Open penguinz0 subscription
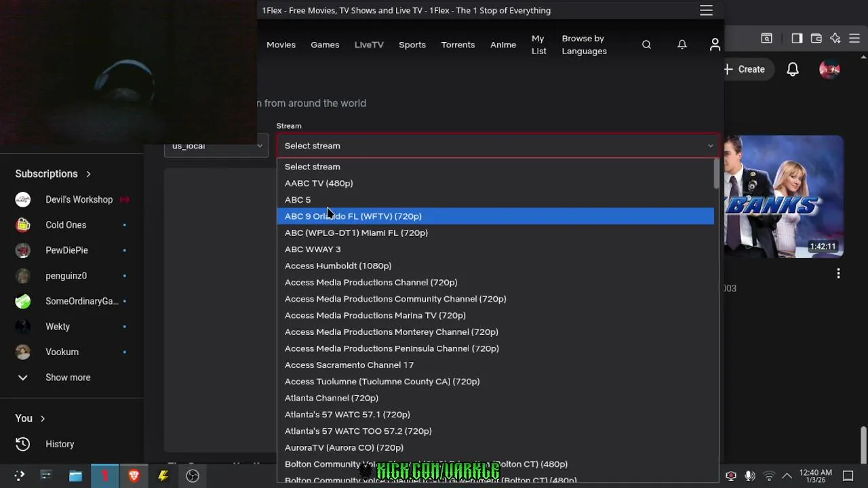Screen dimensions: 868x488 click(x=71, y=276)
